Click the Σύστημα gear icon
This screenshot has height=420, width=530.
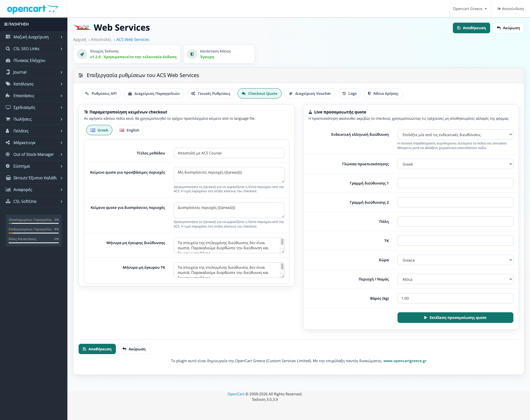(x=8, y=166)
